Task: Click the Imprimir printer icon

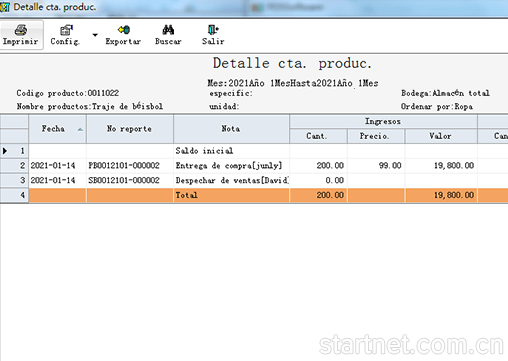Action: pyautogui.click(x=21, y=30)
